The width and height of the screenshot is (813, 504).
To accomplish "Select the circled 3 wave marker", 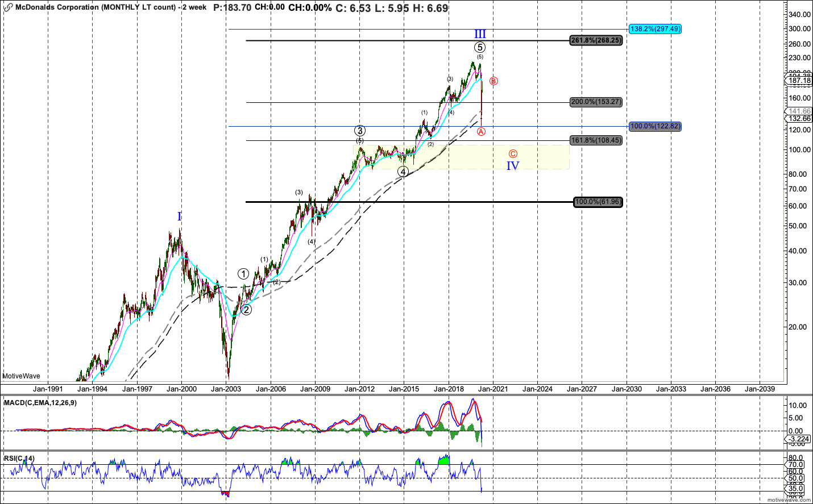I will click(360, 131).
